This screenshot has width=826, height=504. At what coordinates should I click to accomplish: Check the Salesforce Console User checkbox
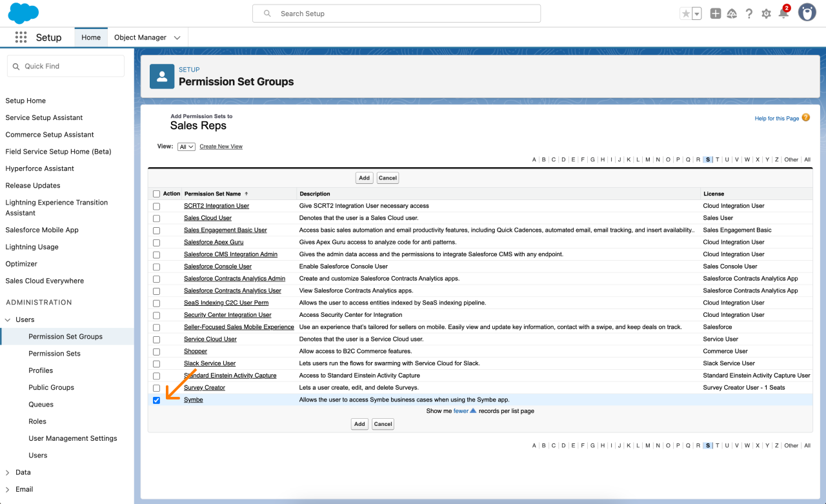156,267
